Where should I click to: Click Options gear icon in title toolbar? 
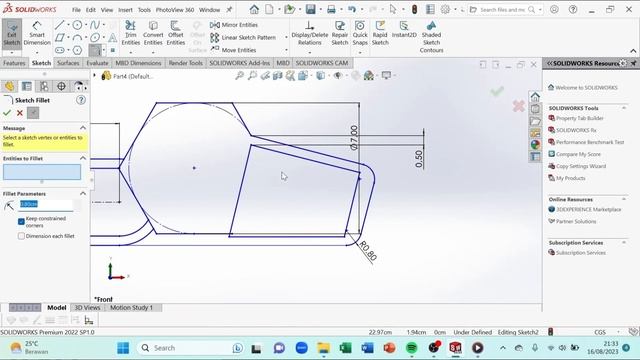[x=445, y=9]
